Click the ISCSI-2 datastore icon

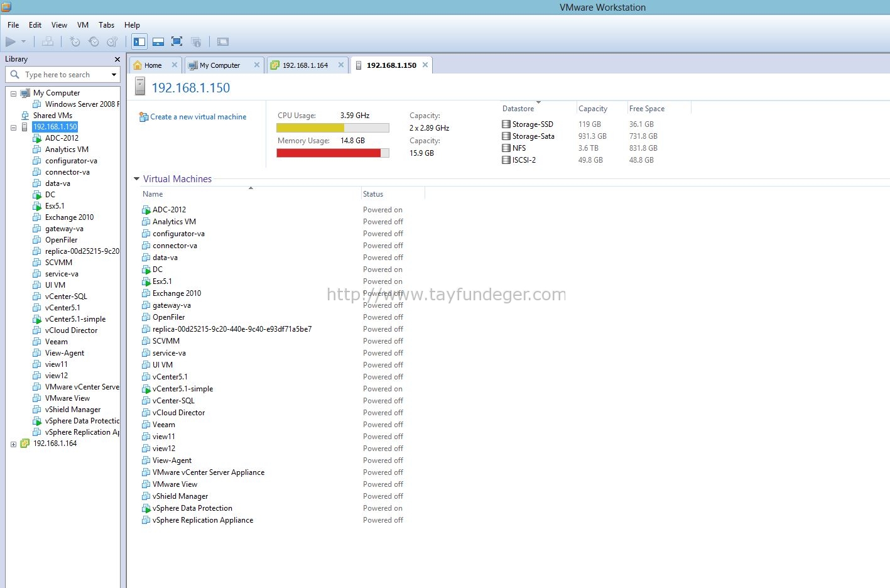tap(506, 160)
